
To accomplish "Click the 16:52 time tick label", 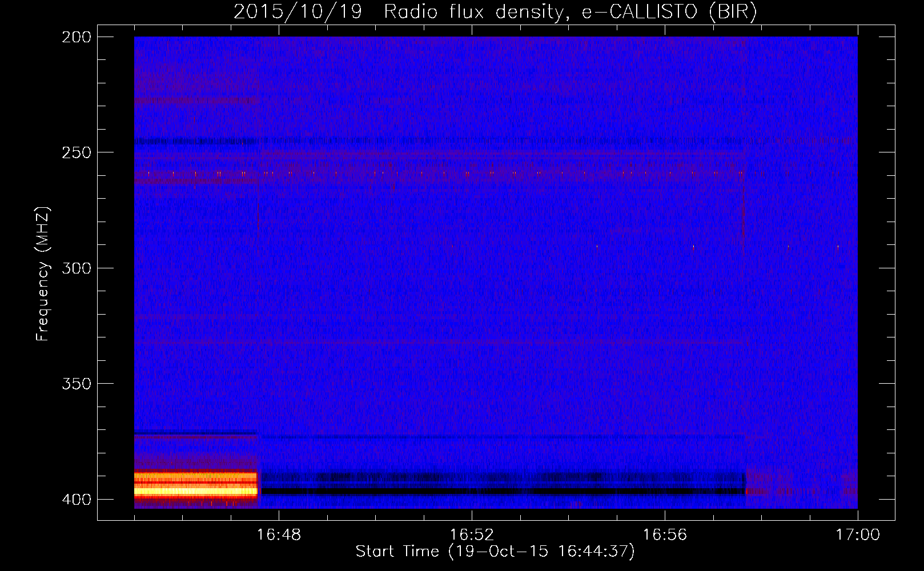I will pos(472,535).
